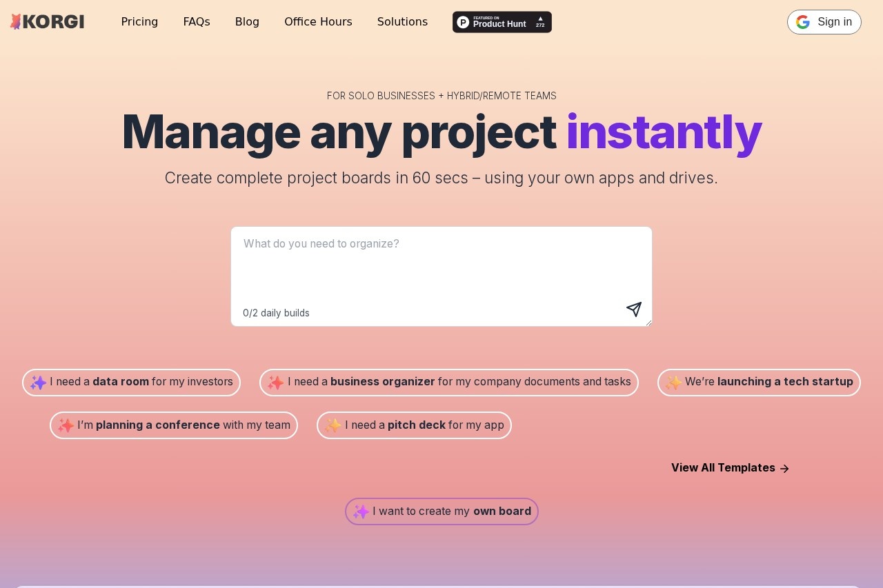
Task: Select the pitch deck suggestion
Action: click(x=414, y=425)
